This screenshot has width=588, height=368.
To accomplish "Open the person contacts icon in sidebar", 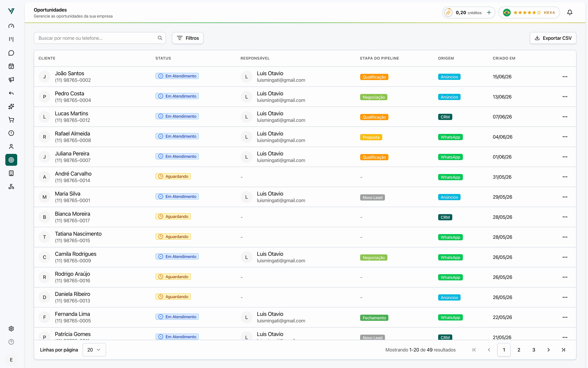I will pyautogui.click(x=11, y=146).
